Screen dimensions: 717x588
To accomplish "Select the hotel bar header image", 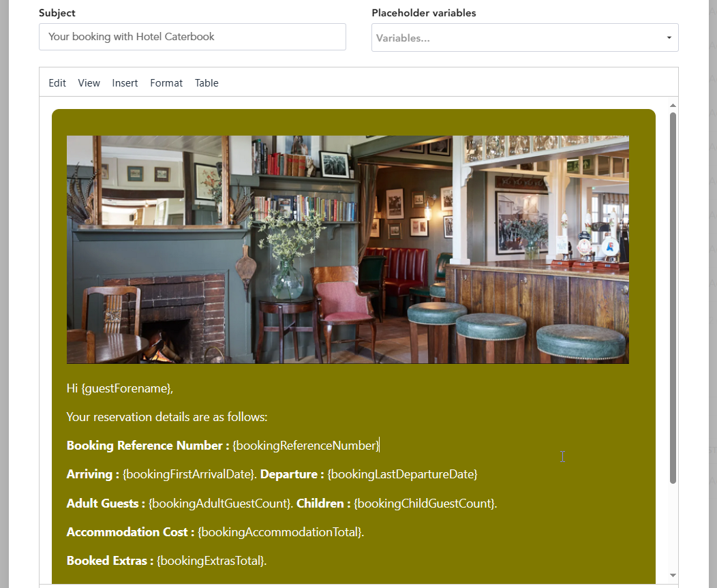I will click(x=348, y=249).
